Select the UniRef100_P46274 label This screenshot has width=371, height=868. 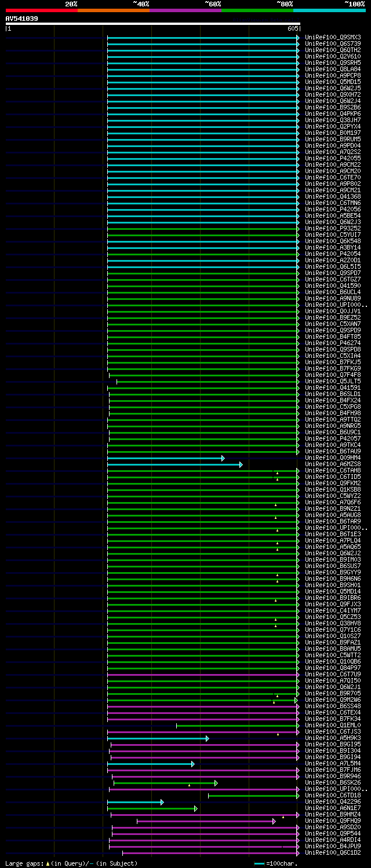[333, 343]
